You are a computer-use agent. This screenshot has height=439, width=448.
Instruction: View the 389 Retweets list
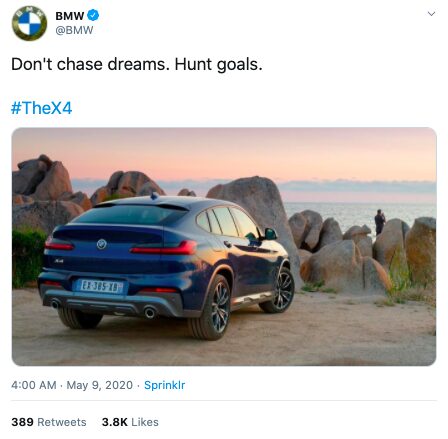pos(49,422)
